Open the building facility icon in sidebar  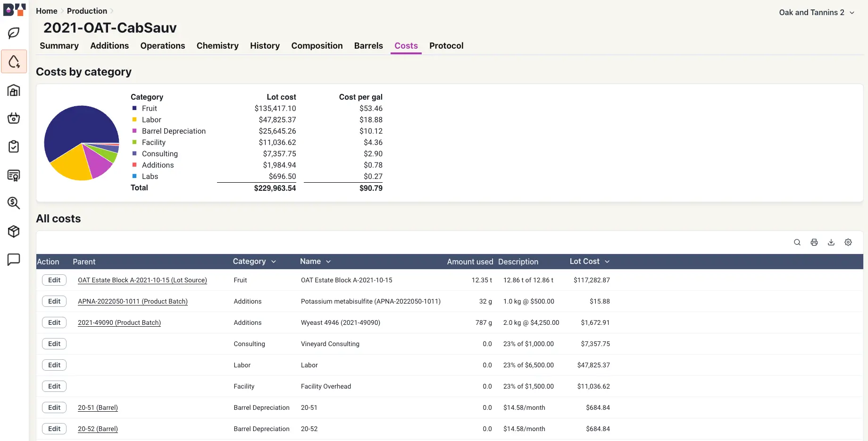tap(14, 90)
